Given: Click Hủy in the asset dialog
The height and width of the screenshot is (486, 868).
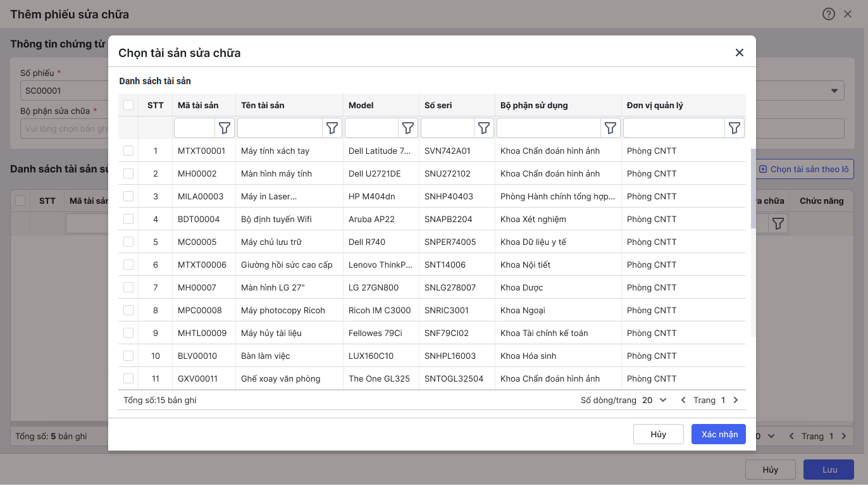Looking at the screenshot, I should 659,434.
